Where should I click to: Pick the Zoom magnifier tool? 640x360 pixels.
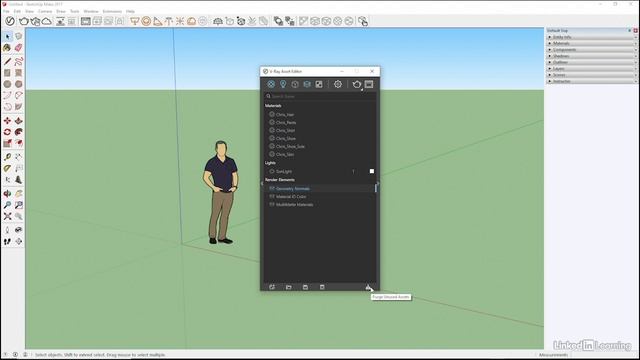click(7, 205)
